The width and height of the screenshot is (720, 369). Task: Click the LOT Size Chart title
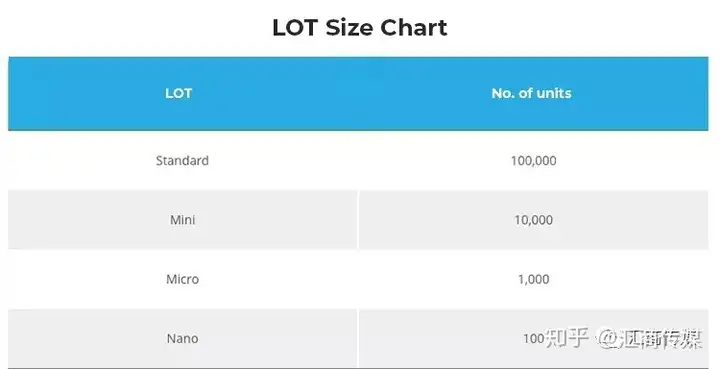click(x=360, y=28)
